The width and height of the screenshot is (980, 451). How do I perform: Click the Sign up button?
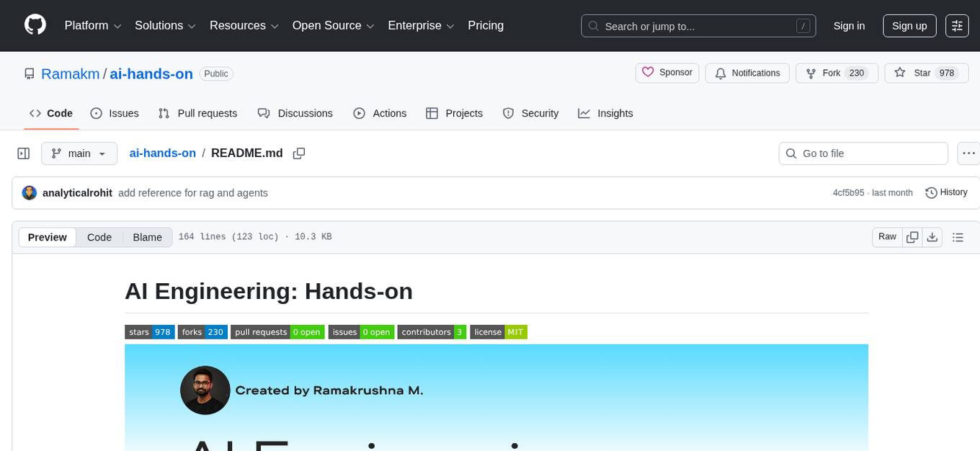pos(909,25)
